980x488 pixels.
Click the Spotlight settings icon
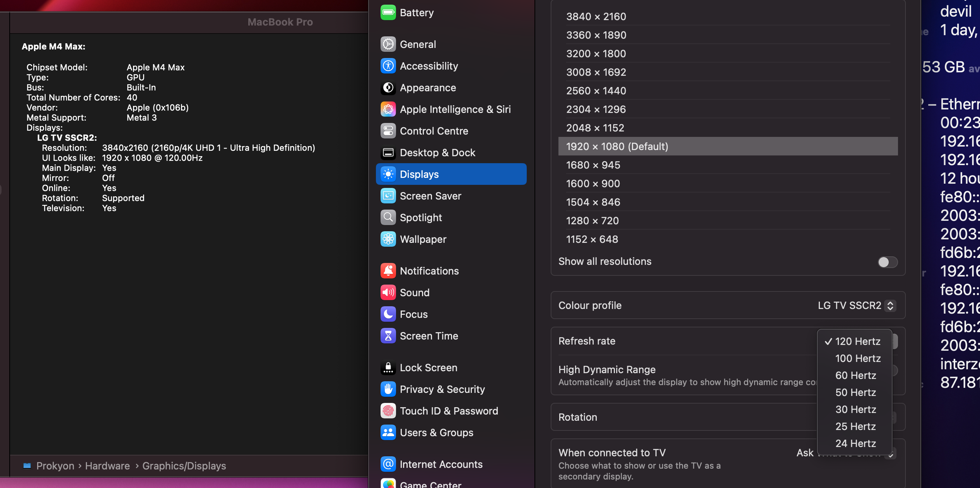tap(388, 217)
